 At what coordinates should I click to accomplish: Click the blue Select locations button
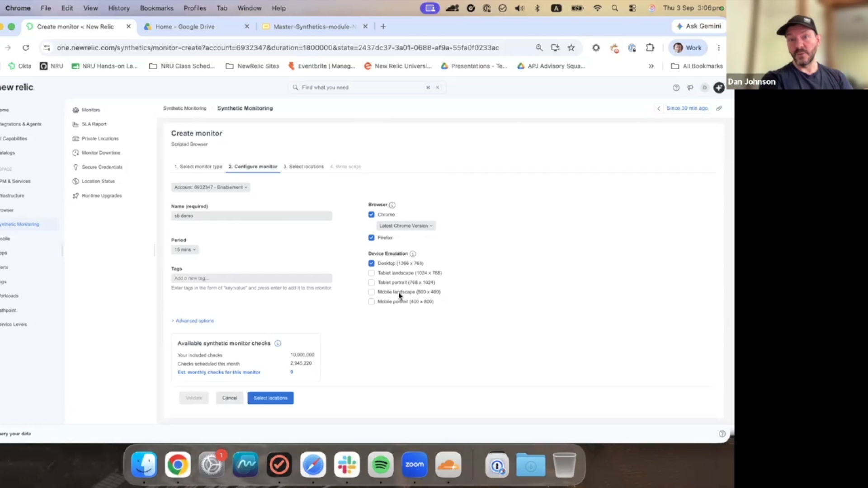click(270, 398)
